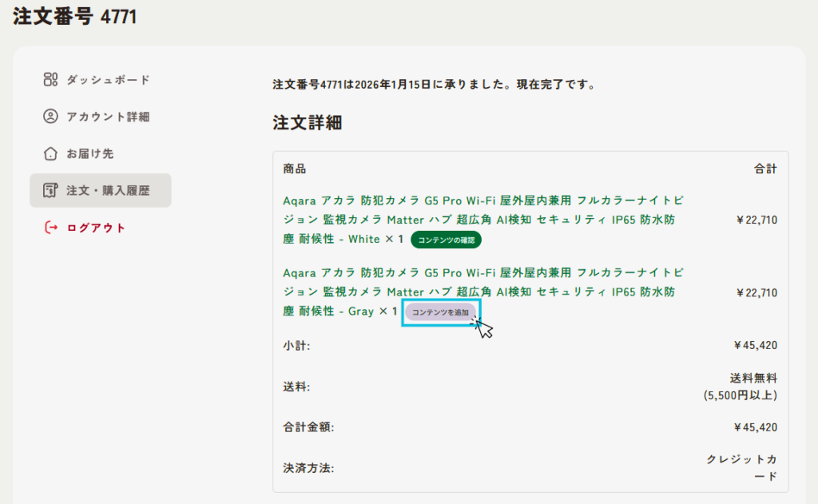818x504 pixels.
Task: Open the お届け先 text link
Action: click(x=89, y=153)
